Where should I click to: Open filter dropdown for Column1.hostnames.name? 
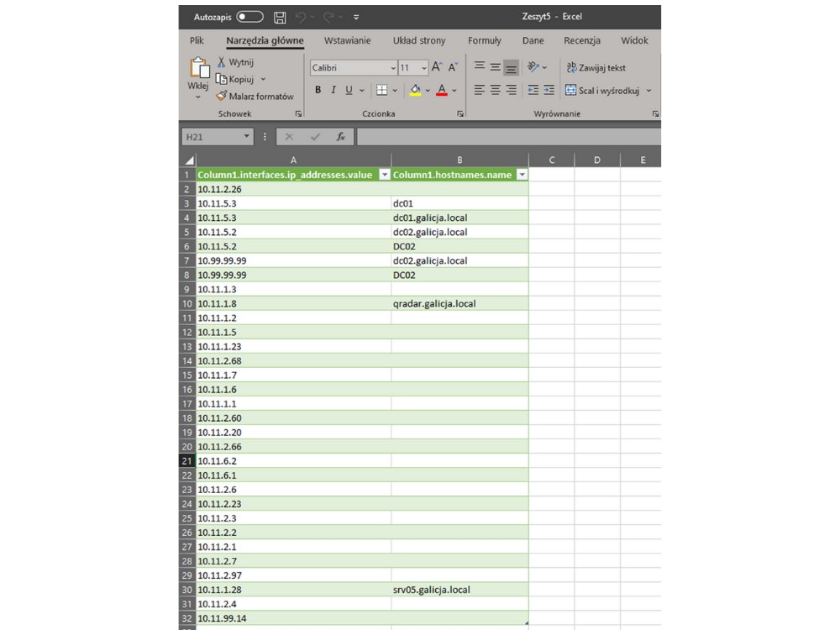(x=522, y=175)
